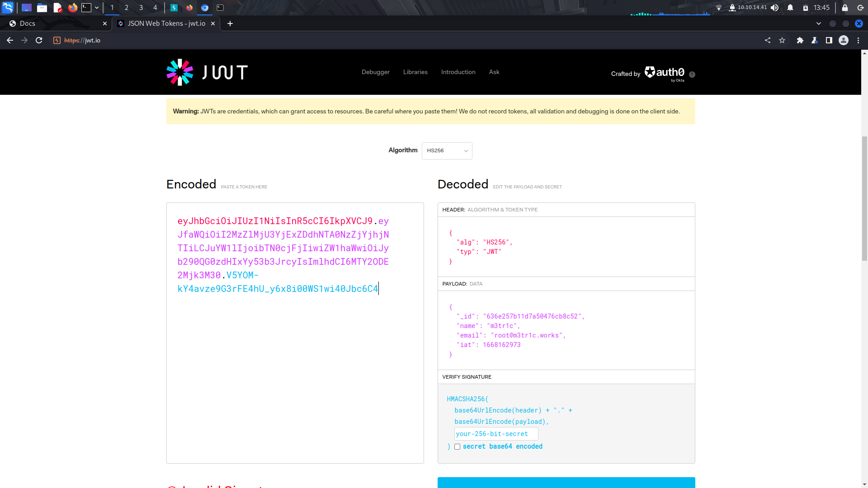Click the help question-mark icon beside auth0

point(692,75)
